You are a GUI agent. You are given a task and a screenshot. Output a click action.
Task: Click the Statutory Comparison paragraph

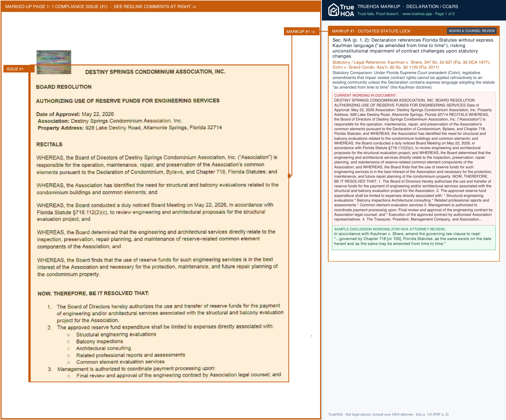point(413,80)
